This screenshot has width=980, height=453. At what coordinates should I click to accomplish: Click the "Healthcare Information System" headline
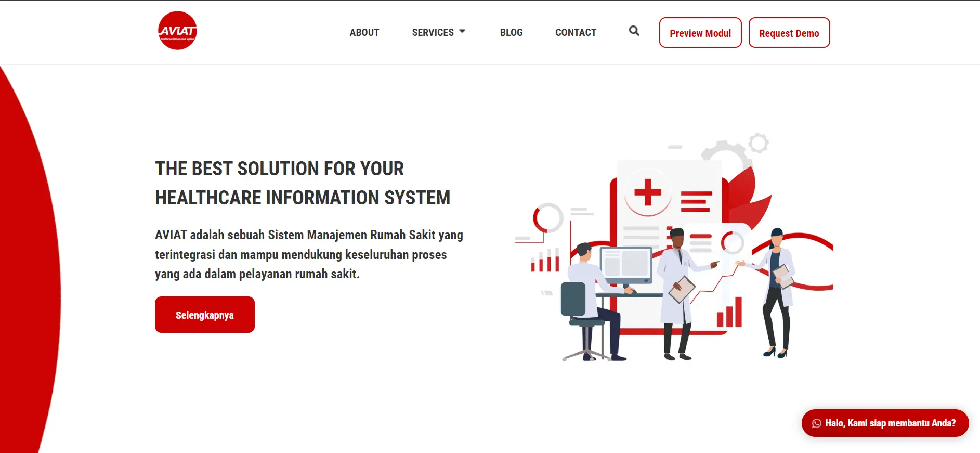tap(303, 198)
